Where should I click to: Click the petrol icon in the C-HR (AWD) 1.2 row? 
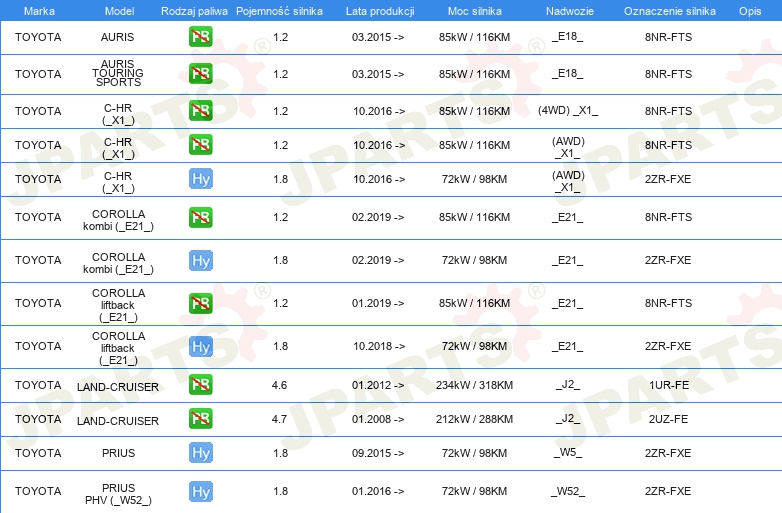[200, 145]
